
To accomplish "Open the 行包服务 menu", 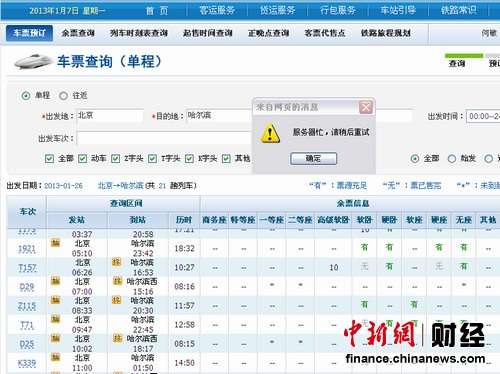I will [338, 11].
